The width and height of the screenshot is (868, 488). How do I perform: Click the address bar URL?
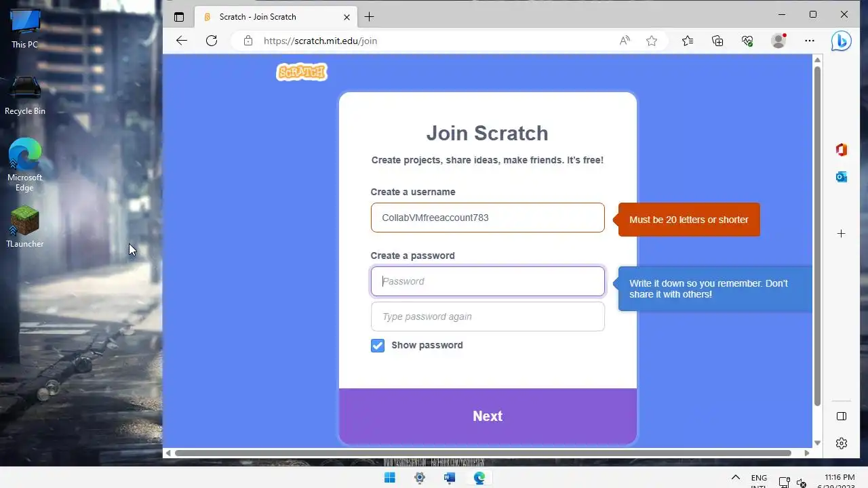pyautogui.click(x=320, y=41)
